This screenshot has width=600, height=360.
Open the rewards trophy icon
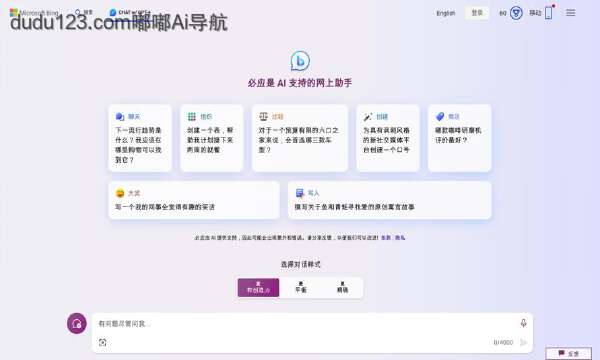(x=516, y=13)
